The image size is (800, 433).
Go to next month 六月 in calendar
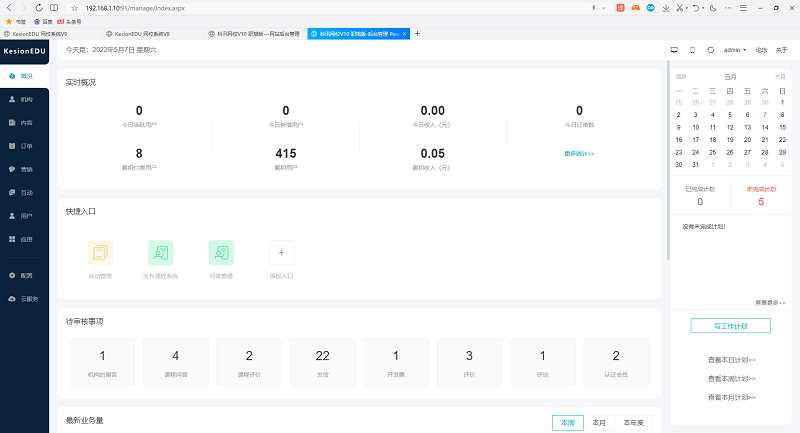point(780,76)
